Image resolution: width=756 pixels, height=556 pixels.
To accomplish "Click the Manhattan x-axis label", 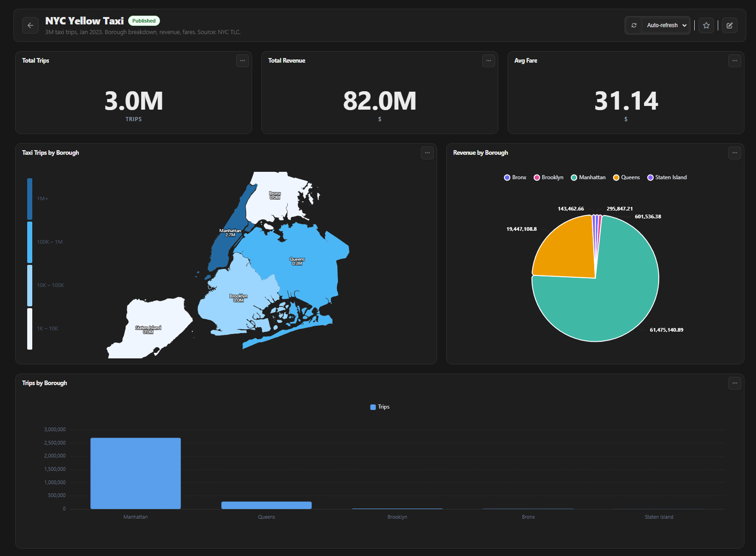I will click(136, 517).
